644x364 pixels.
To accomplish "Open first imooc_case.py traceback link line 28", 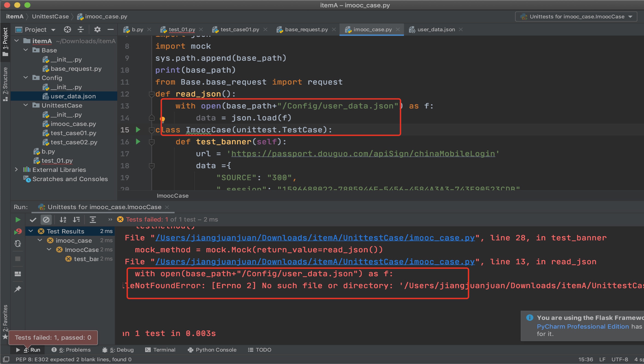I will 315,238.
